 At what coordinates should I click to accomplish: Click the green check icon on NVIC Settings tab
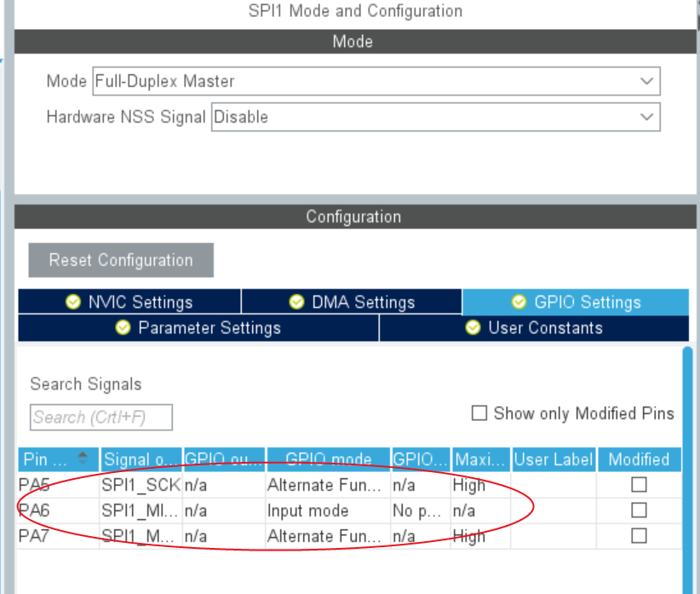coord(72,302)
